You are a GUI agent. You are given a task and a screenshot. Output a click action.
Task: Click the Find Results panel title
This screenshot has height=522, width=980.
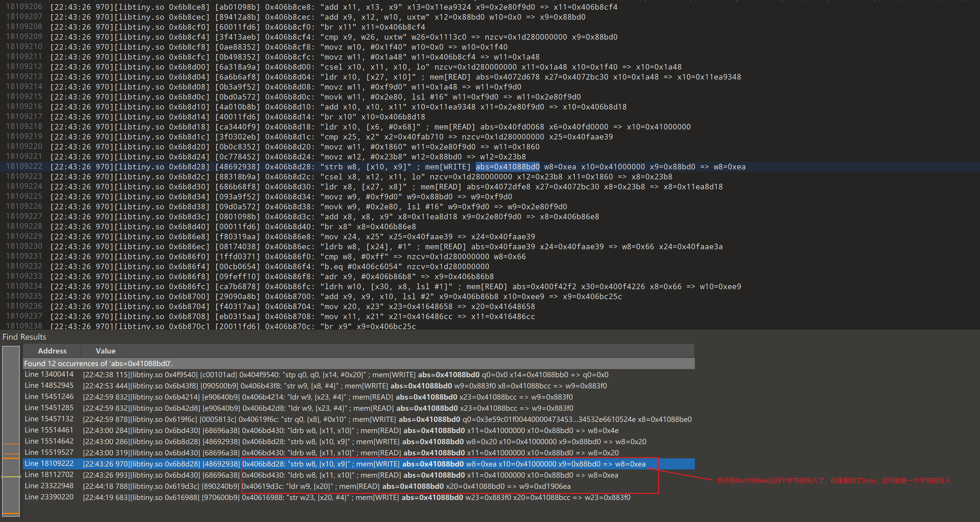(24, 337)
